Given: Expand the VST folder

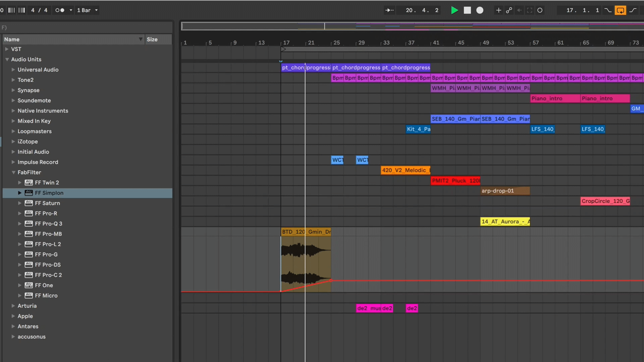Looking at the screenshot, I should 7,49.
